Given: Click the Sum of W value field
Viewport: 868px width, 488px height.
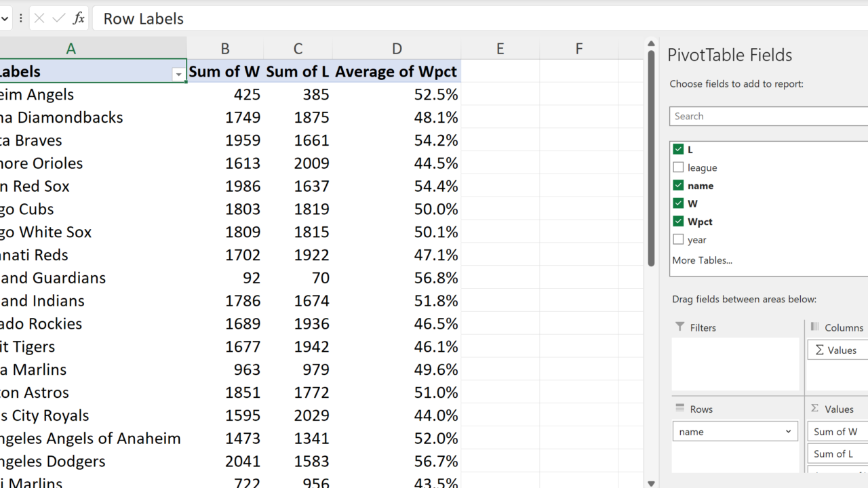Looking at the screenshot, I should (836, 432).
